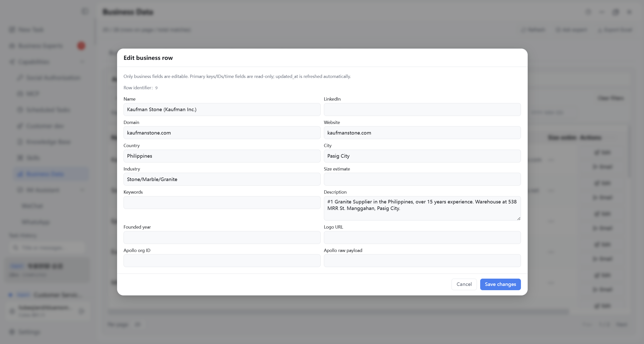The width and height of the screenshot is (644, 344).
Task: Click the empty Size estimate field
Action: 422,179
